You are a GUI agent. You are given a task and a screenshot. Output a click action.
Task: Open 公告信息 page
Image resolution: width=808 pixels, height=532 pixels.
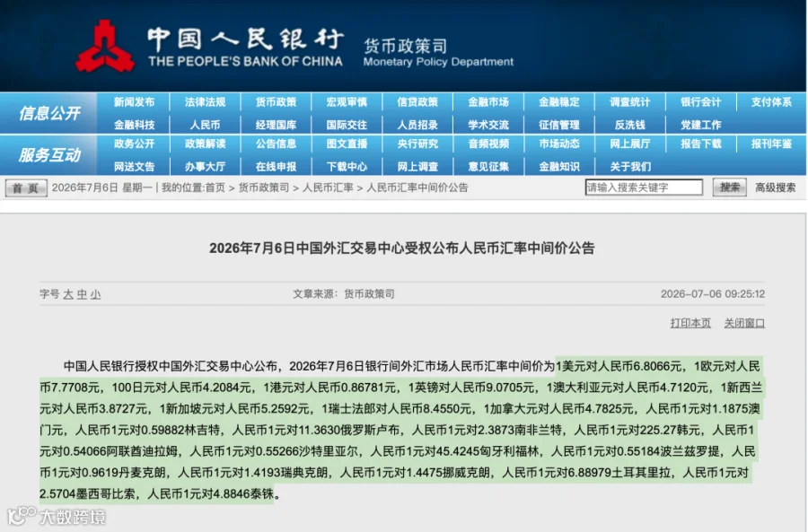276,144
